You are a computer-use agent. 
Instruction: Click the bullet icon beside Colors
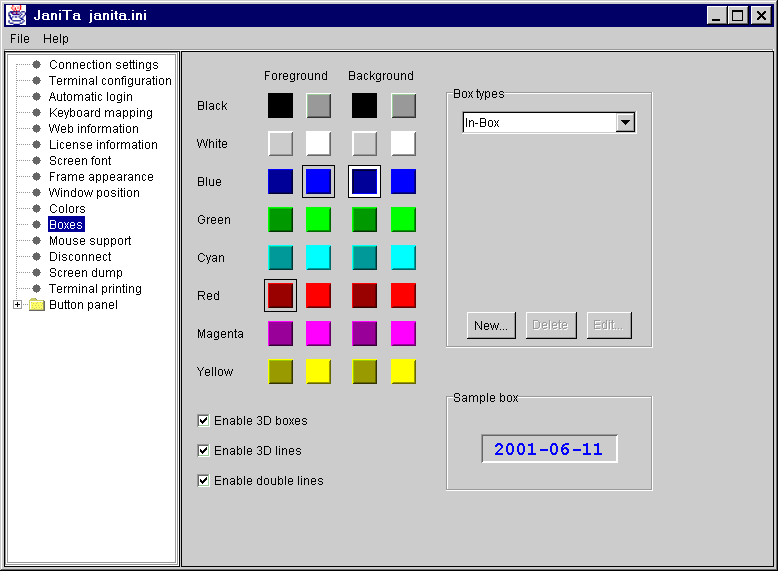coord(37,209)
